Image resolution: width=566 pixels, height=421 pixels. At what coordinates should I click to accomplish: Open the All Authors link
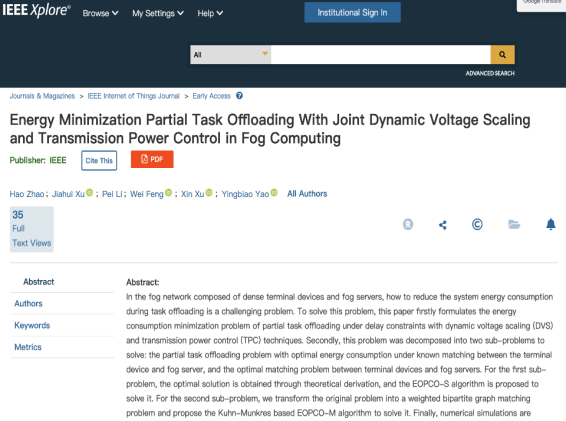point(307,194)
